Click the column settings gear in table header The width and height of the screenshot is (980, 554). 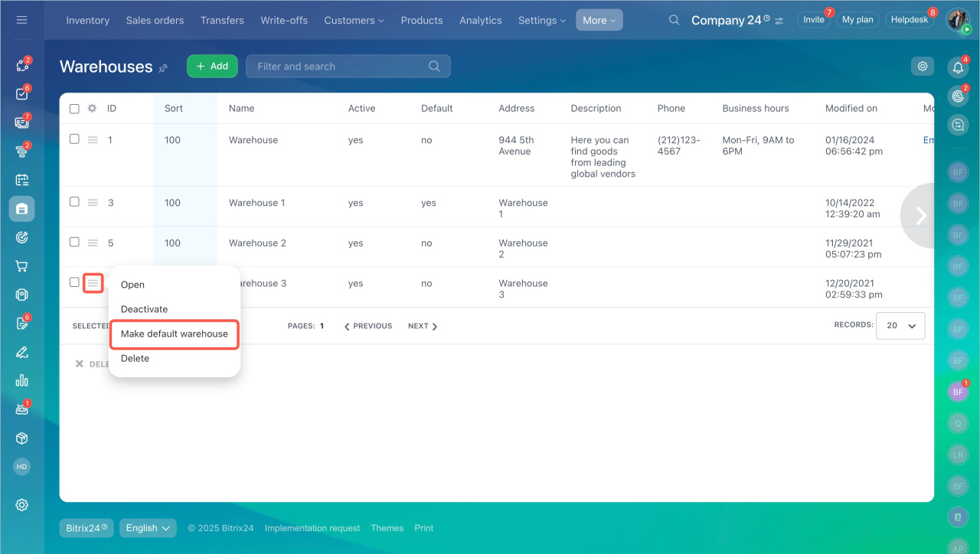click(92, 109)
